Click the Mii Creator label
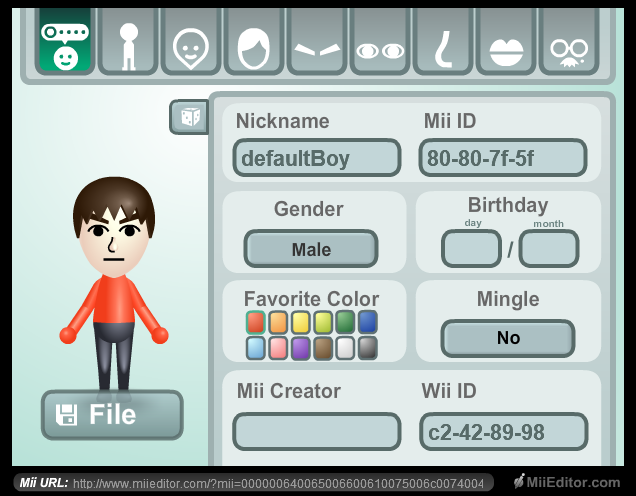This screenshot has width=636, height=496. tap(289, 391)
